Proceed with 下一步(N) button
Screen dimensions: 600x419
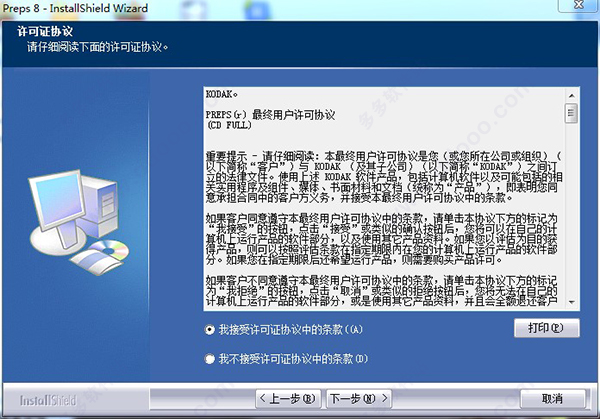tap(359, 399)
